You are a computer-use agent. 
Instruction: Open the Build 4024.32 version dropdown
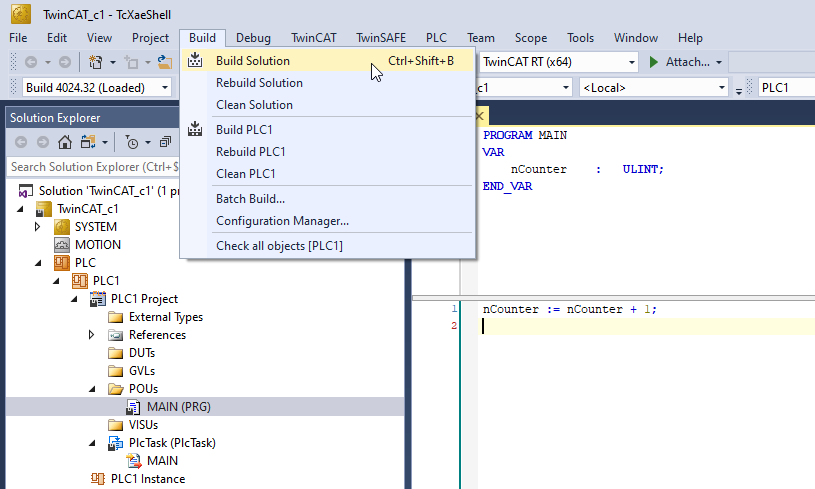(95, 87)
